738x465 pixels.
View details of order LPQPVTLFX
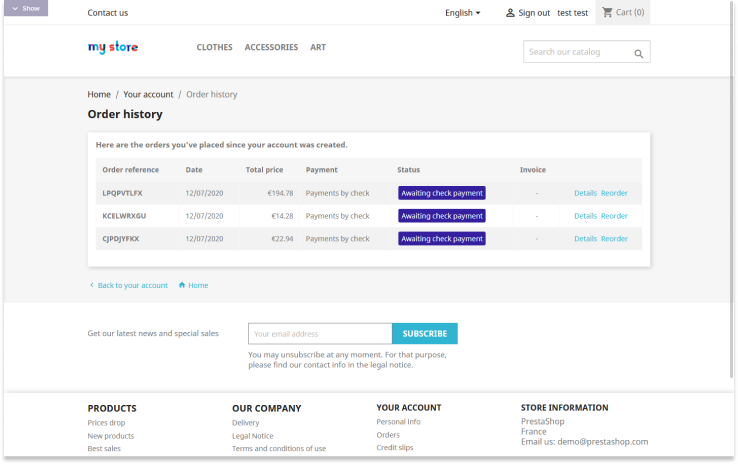pyautogui.click(x=585, y=193)
